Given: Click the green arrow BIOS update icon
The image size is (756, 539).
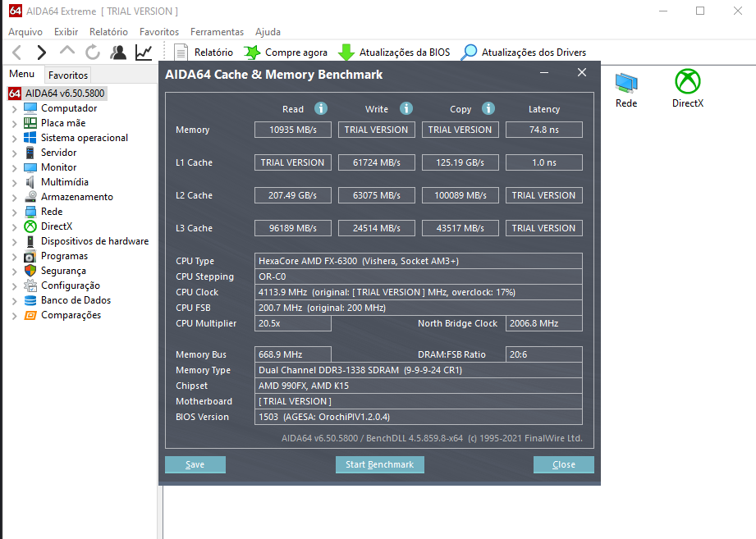Looking at the screenshot, I should click(x=346, y=53).
